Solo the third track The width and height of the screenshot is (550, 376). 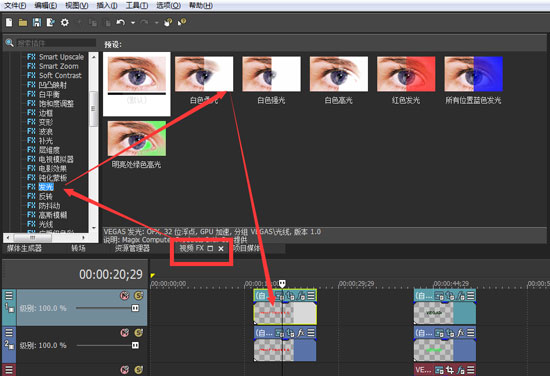point(139,370)
